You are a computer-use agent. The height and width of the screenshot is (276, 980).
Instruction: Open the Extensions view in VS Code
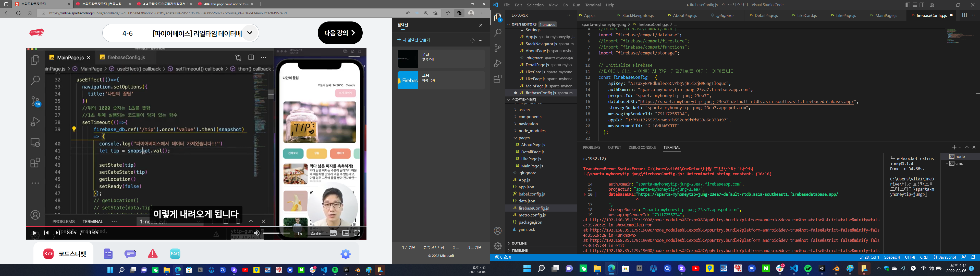point(498,79)
